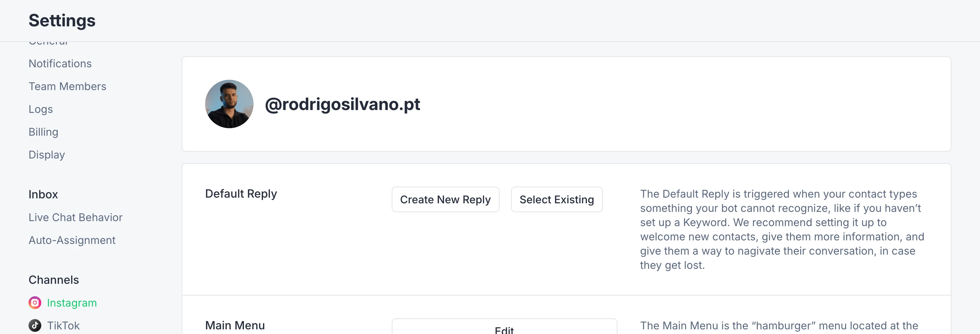Image resolution: width=980 pixels, height=334 pixels.
Task: Click Select Existing button
Action: tap(557, 199)
